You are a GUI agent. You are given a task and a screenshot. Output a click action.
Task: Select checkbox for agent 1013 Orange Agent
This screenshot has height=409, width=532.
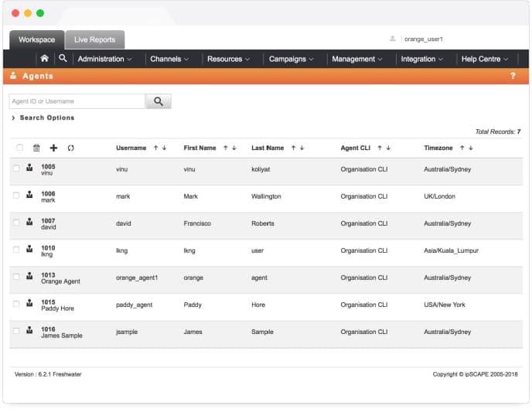tap(16, 277)
